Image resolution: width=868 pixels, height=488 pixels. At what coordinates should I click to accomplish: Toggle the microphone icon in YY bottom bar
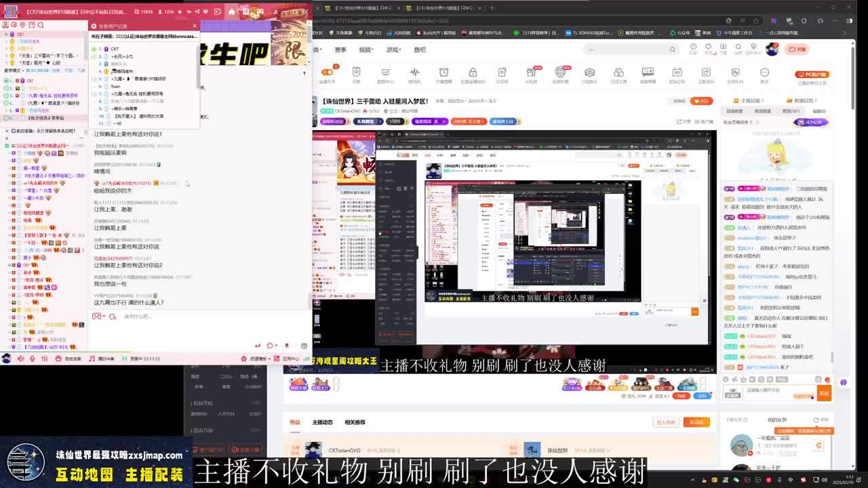pos(32,359)
